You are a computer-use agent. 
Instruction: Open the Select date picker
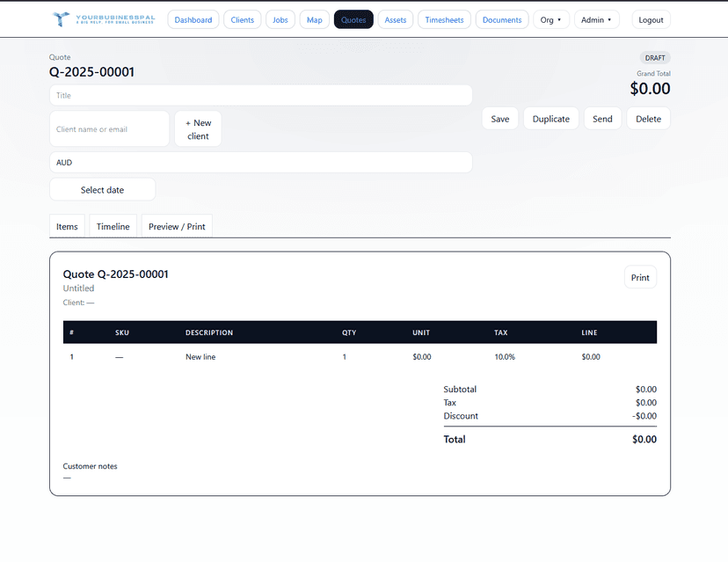102,190
